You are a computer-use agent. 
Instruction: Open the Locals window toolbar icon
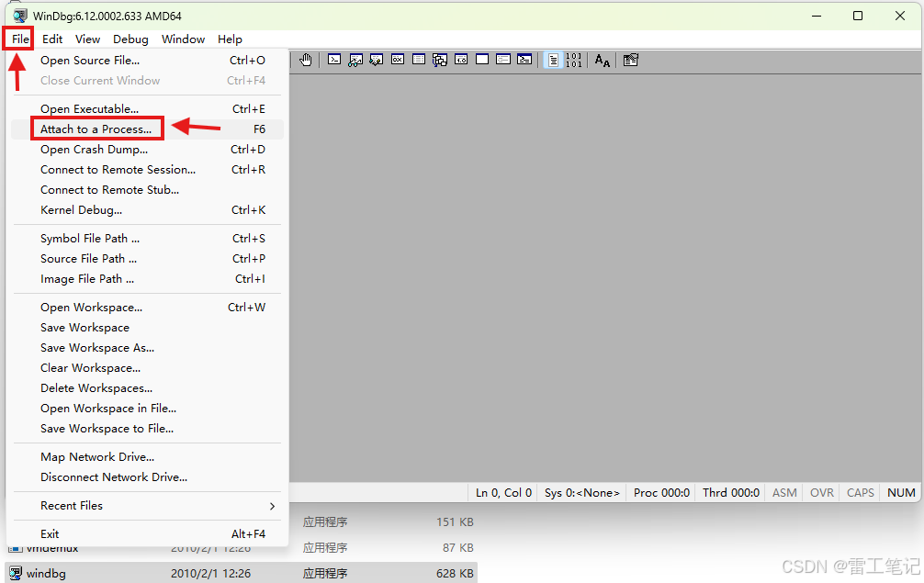pyautogui.click(x=377, y=60)
